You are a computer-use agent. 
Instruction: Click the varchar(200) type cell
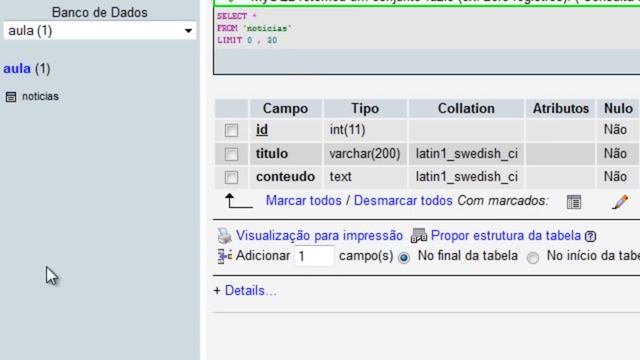point(365,153)
